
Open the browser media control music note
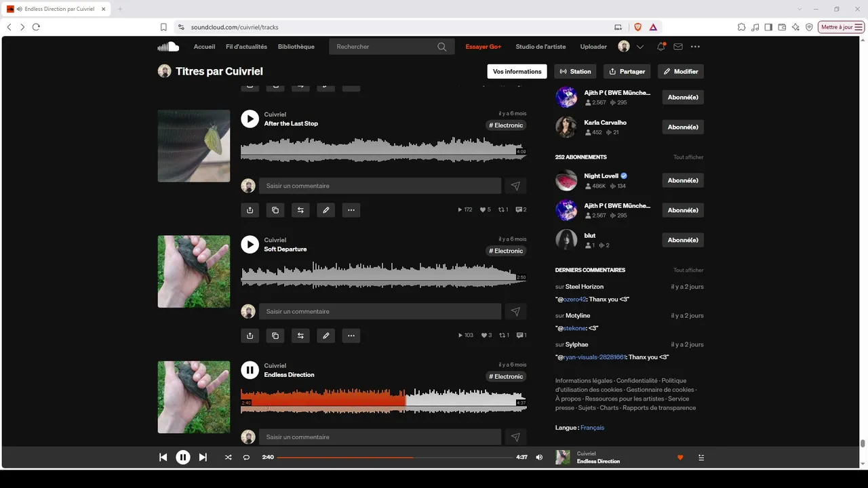[x=755, y=27]
